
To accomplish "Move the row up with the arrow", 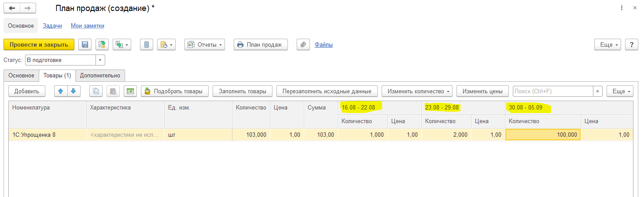I will coord(61,91).
